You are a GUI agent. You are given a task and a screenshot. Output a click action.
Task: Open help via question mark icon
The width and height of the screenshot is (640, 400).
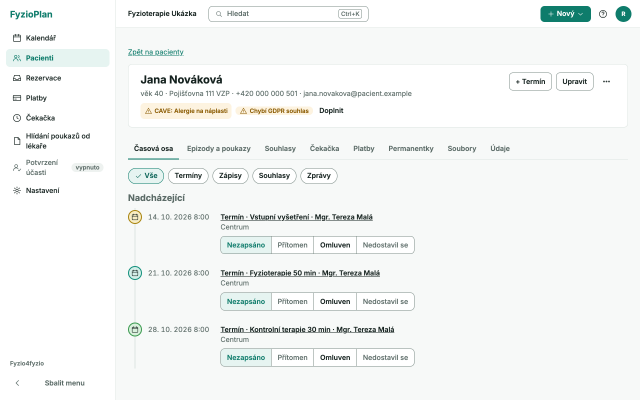(x=603, y=14)
